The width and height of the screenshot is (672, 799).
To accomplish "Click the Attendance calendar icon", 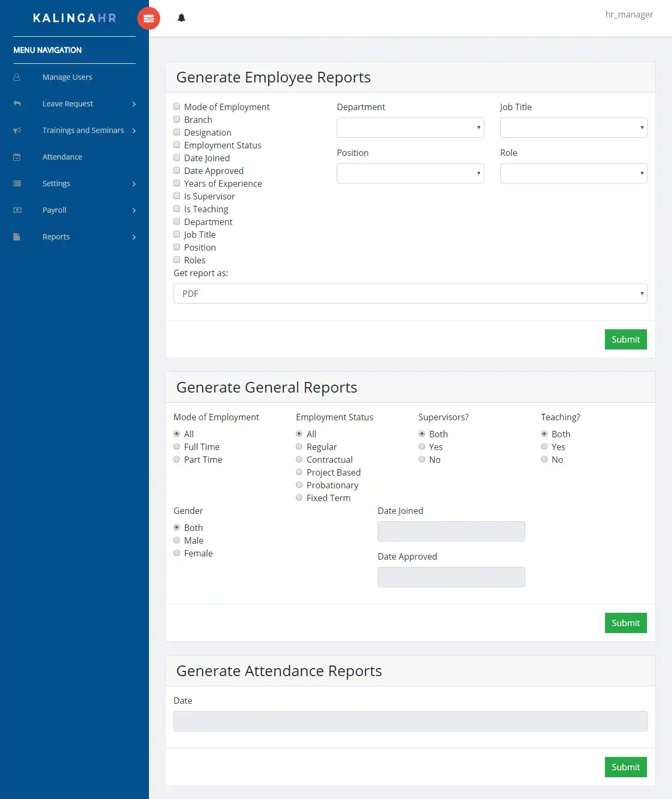I will point(17,157).
